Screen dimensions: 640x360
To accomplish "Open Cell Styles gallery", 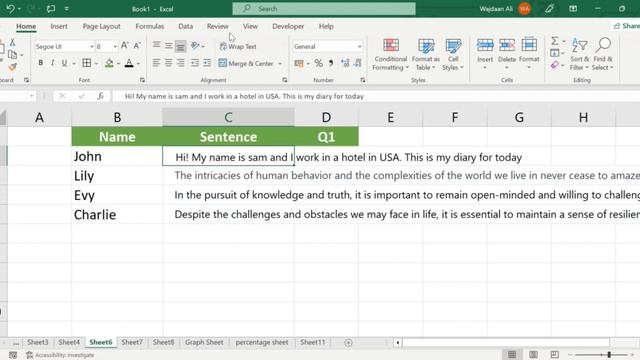I will (x=453, y=54).
